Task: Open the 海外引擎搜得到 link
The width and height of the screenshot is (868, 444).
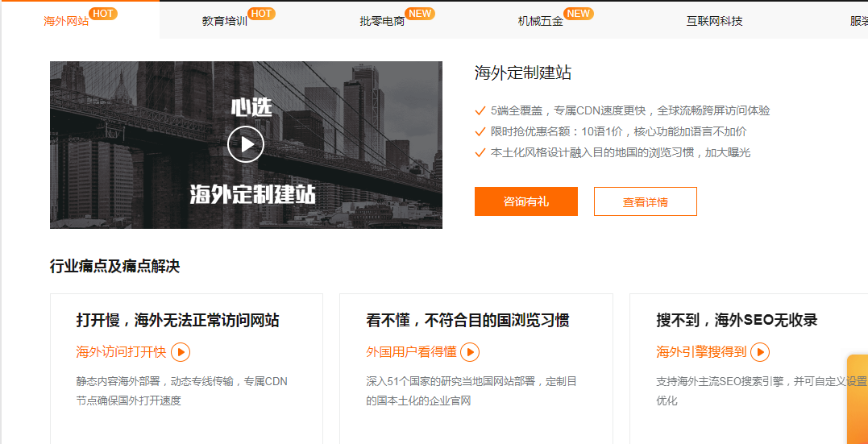Action: click(x=701, y=352)
